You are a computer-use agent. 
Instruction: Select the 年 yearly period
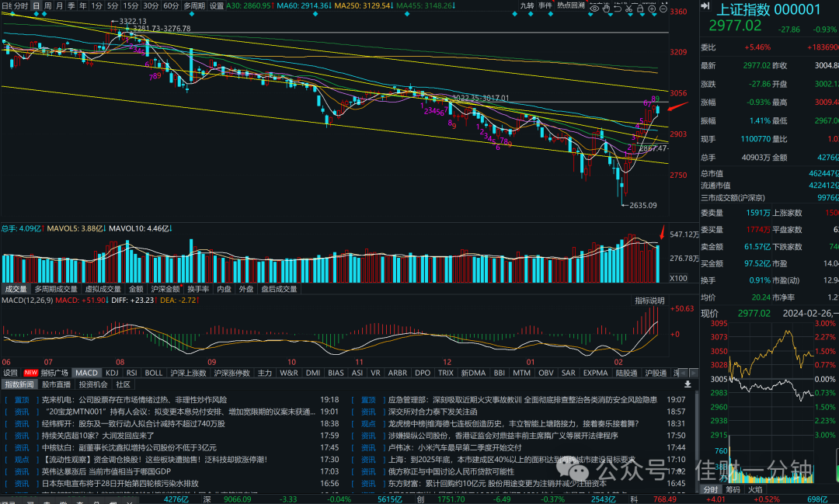point(83,6)
